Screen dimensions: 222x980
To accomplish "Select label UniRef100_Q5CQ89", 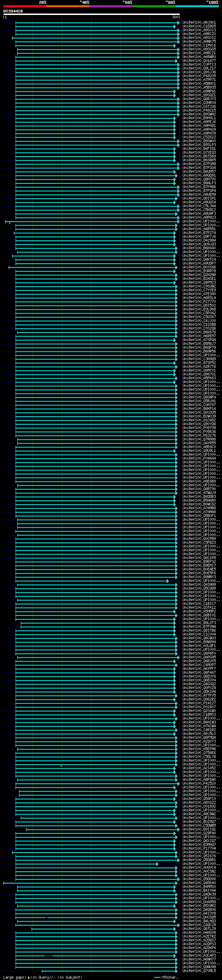I will point(199,588).
